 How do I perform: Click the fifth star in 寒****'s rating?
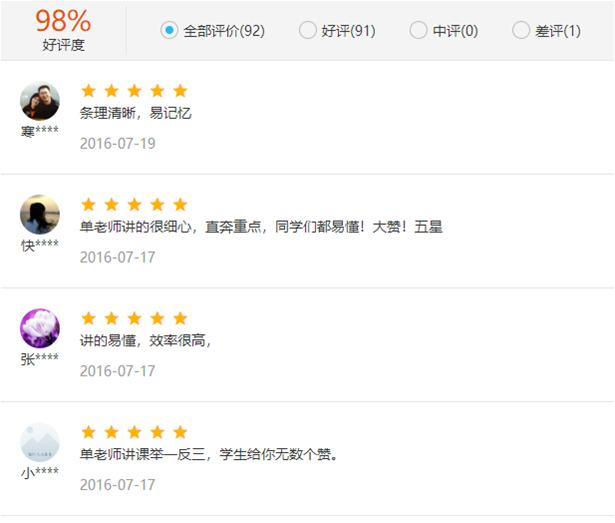180,91
